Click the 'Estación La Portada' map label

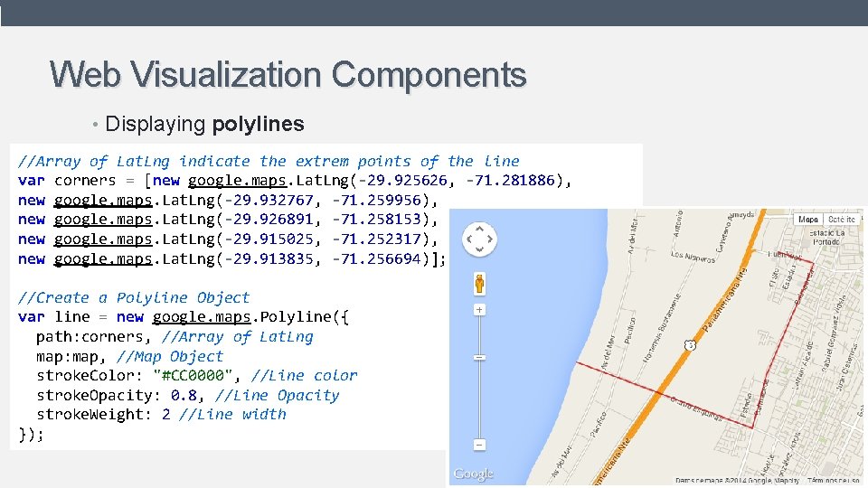(826, 238)
